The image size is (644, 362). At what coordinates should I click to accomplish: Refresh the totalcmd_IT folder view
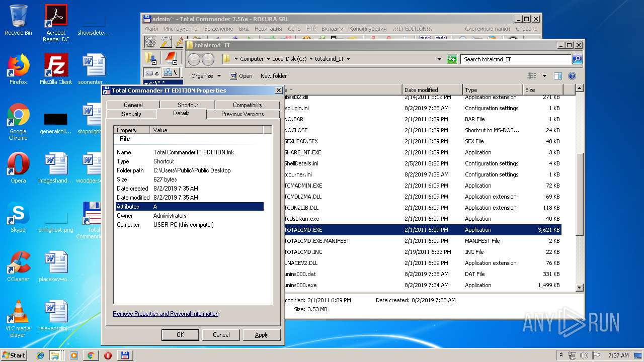click(x=452, y=59)
